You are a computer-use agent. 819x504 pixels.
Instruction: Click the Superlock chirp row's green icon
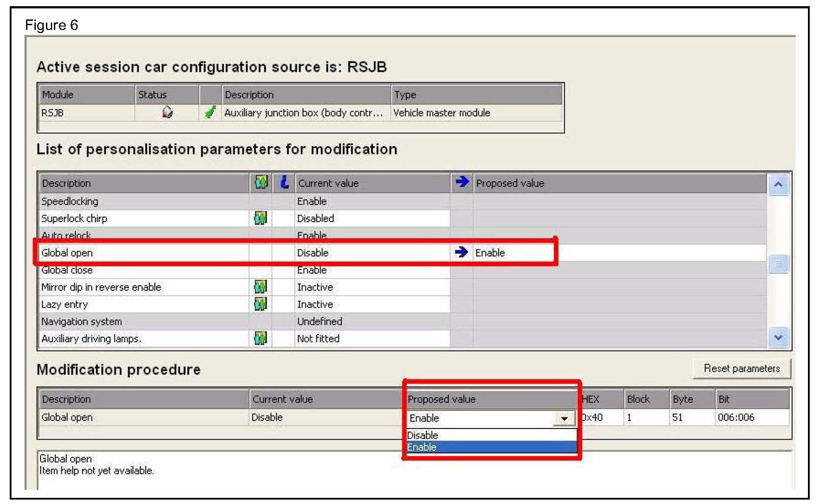(x=261, y=218)
